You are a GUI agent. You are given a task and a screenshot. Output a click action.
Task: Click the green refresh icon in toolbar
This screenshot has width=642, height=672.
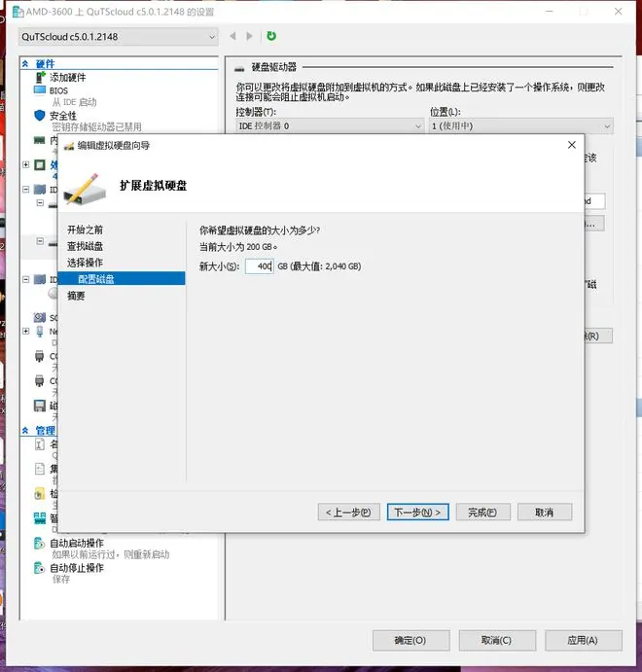(x=270, y=36)
